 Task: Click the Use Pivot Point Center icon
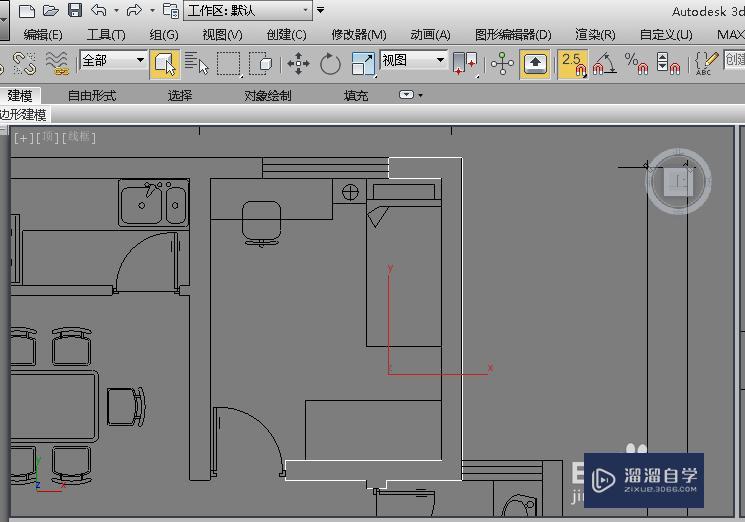(x=465, y=64)
